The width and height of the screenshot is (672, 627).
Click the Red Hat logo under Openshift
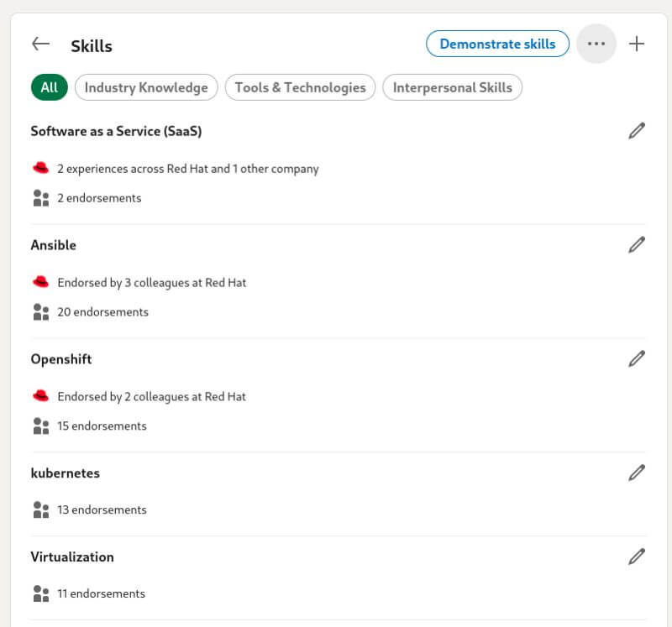click(x=40, y=396)
